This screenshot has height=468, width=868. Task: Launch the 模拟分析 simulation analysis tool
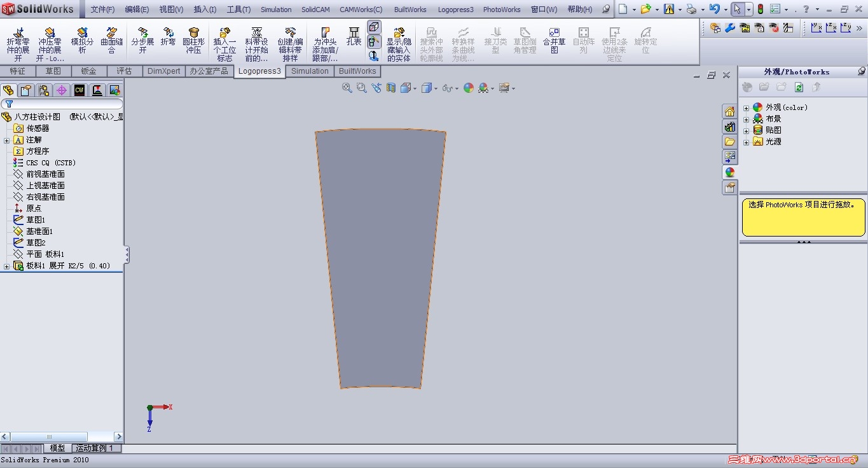[82, 41]
